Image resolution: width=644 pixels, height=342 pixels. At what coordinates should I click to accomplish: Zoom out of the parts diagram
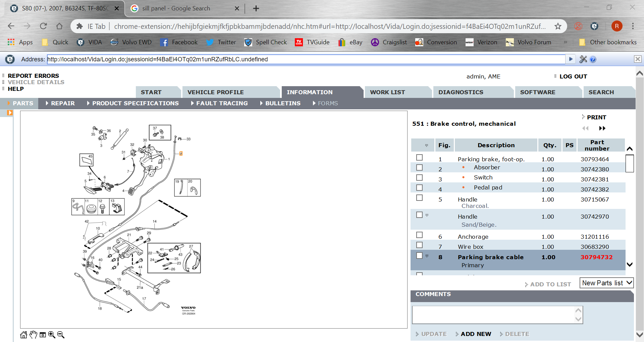(61, 335)
